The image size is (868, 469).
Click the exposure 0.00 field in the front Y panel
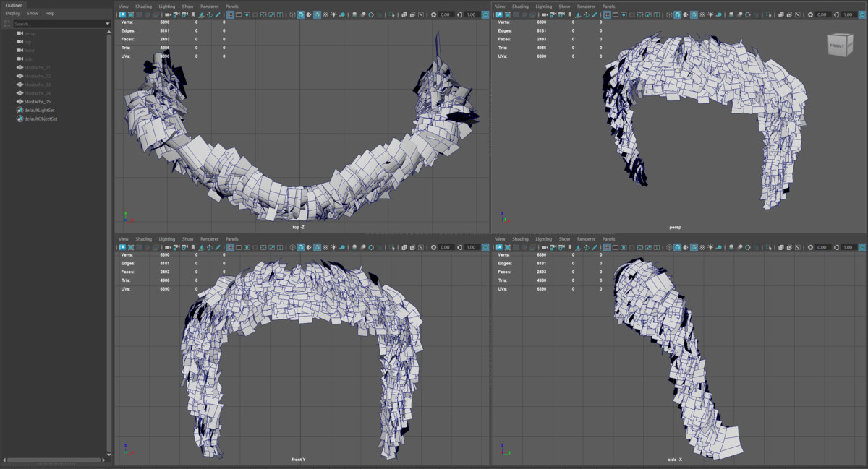click(x=445, y=247)
